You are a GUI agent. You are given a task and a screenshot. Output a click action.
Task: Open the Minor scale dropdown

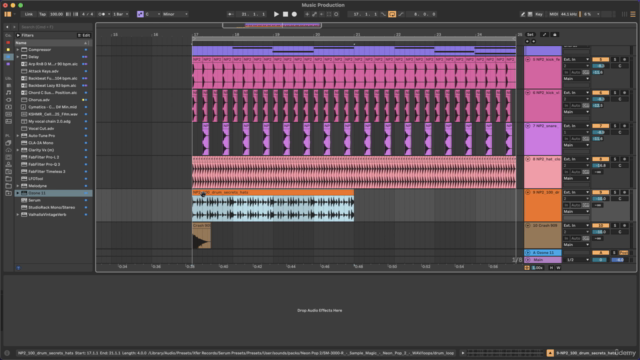(x=175, y=14)
